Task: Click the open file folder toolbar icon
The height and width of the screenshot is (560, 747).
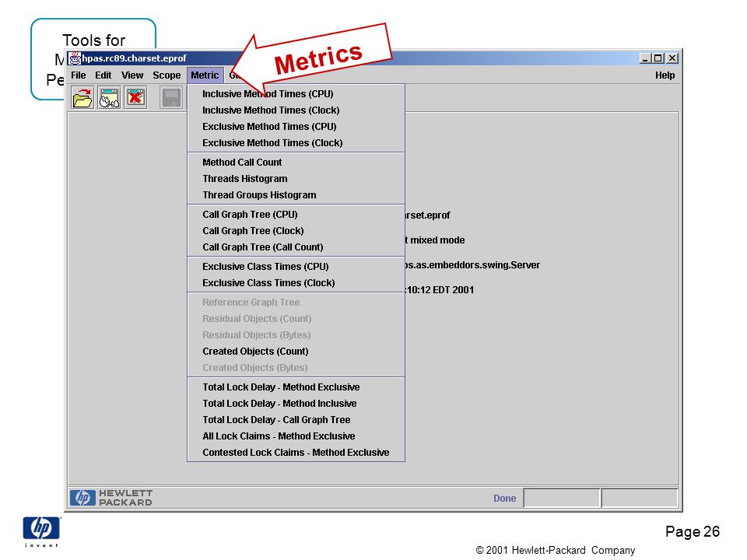Action: 82,98
